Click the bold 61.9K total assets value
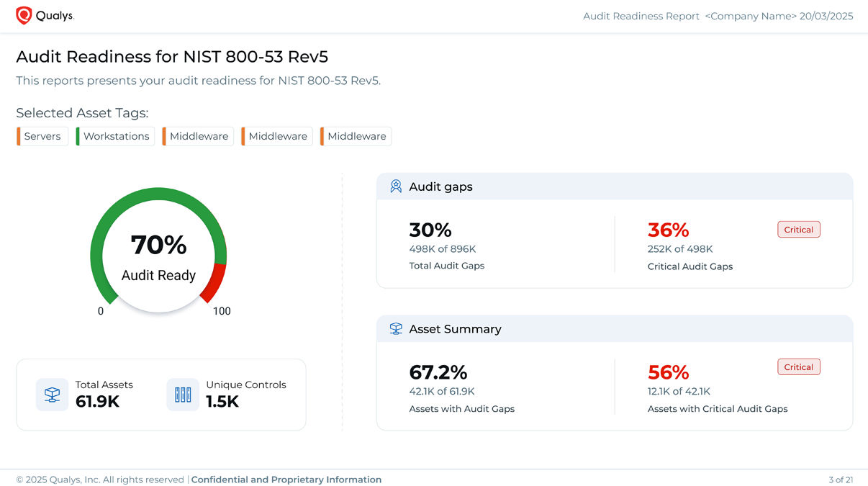 click(x=98, y=402)
